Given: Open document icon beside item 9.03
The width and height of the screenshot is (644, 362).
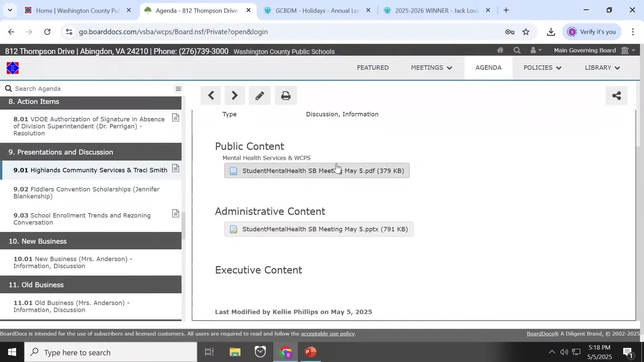Looking at the screenshot, I should [x=175, y=214].
